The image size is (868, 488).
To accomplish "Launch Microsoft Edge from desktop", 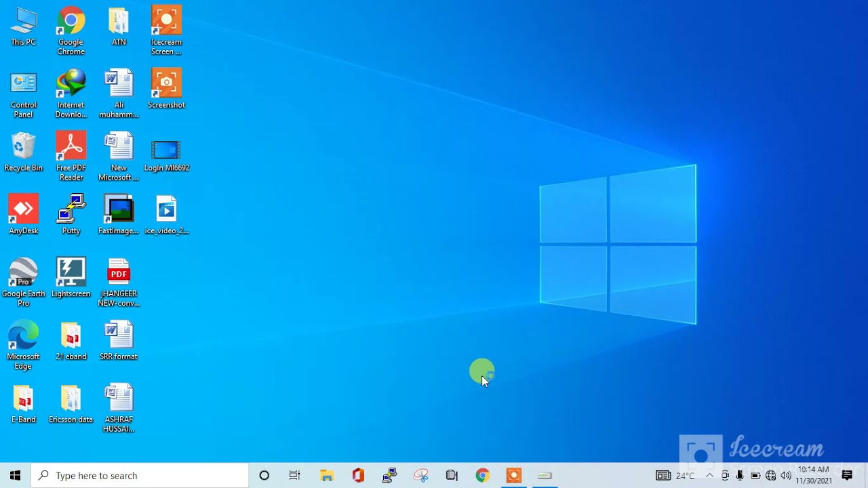I will 23,346.
